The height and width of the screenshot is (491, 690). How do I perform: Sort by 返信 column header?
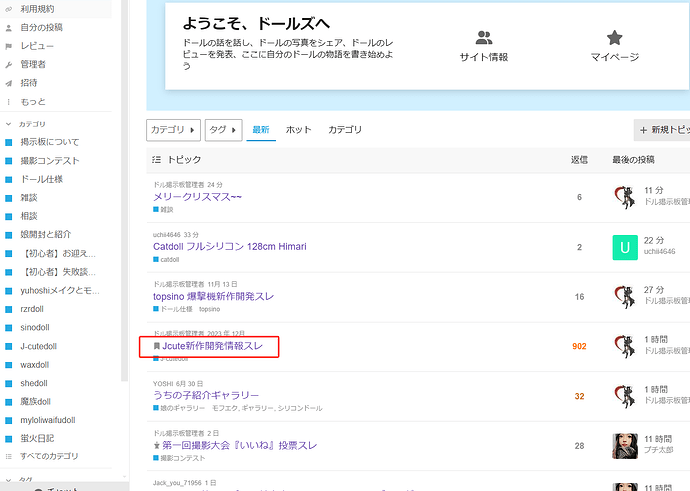[579, 160]
